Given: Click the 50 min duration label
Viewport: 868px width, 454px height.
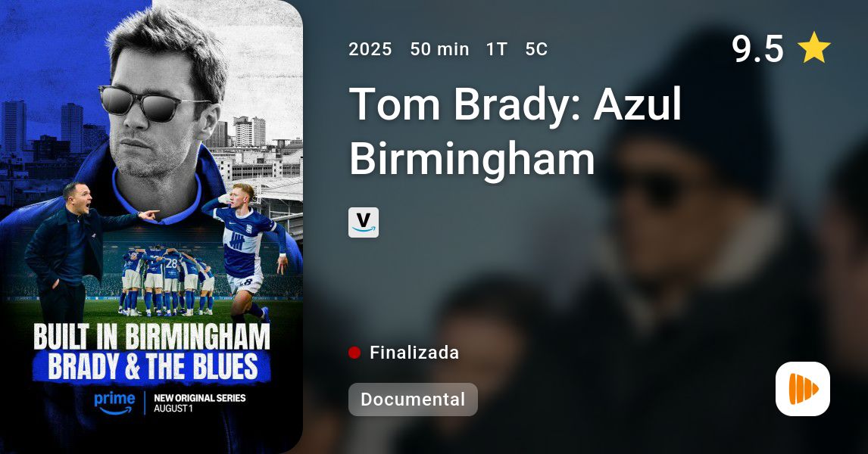Looking at the screenshot, I should pos(439,49).
